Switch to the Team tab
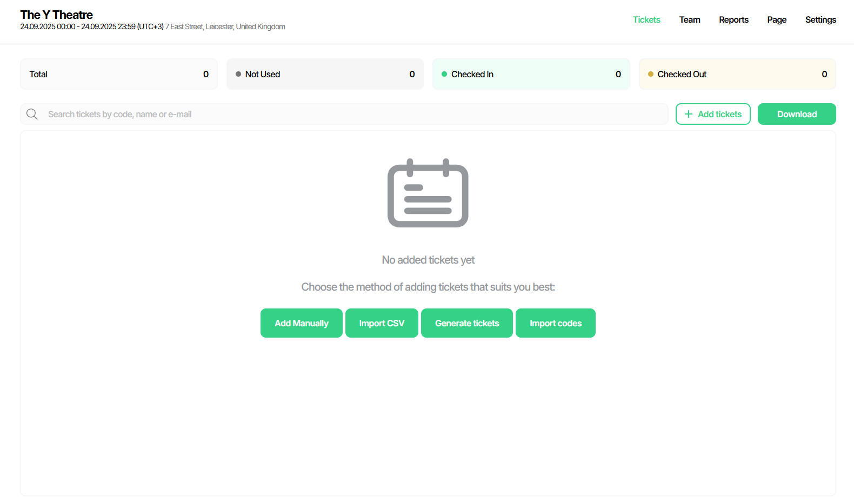This screenshot has width=854, height=504. click(690, 19)
